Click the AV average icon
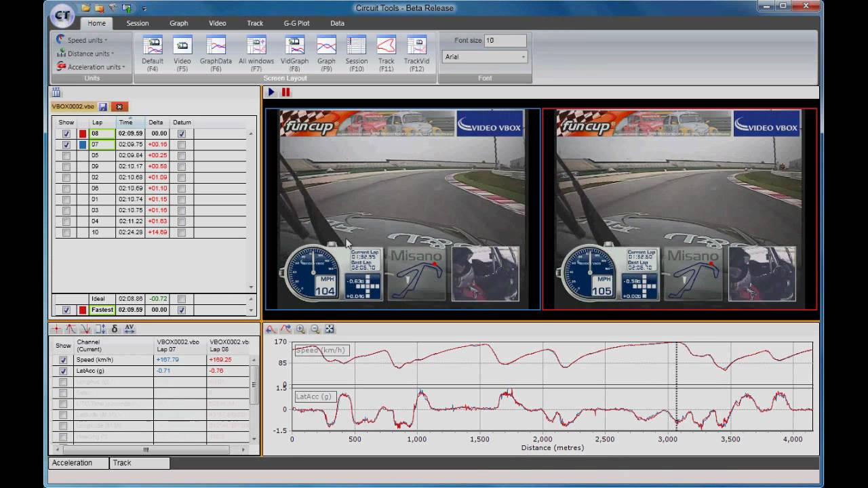868x488 pixels. click(x=130, y=329)
